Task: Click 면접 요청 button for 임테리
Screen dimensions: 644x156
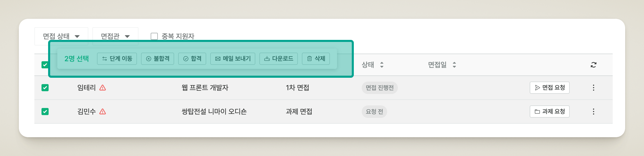Action: (x=550, y=88)
